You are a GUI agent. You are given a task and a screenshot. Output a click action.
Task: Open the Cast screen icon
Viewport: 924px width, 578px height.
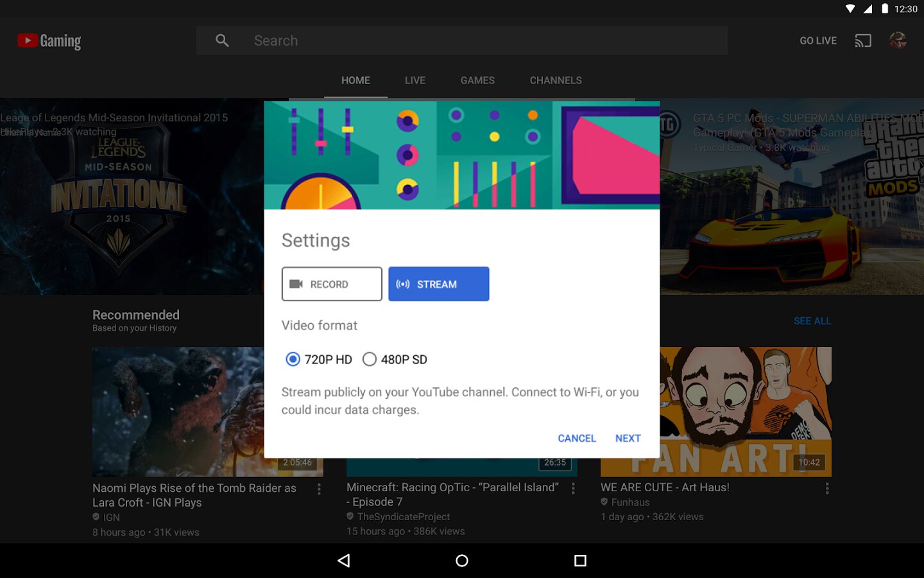862,40
